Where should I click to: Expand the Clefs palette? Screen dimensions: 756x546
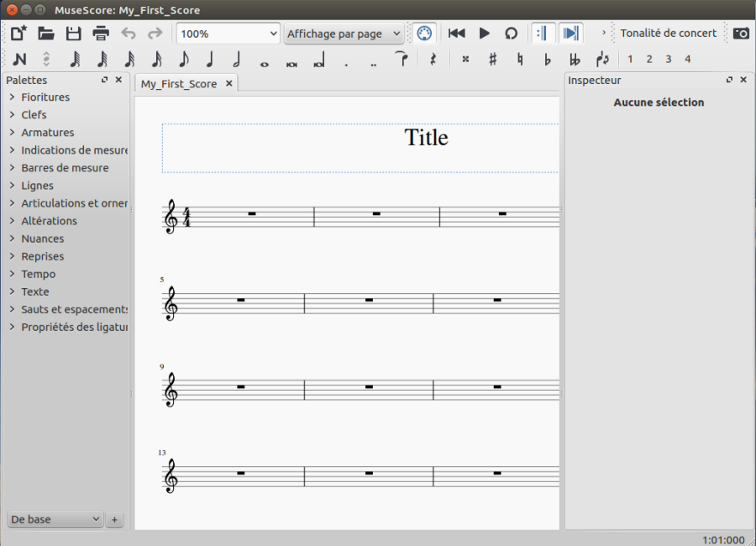point(34,115)
